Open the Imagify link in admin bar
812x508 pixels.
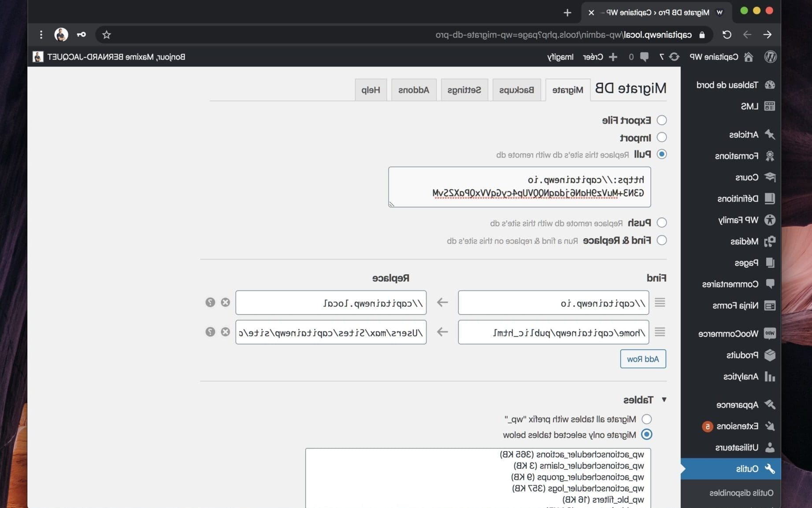pyautogui.click(x=560, y=57)
